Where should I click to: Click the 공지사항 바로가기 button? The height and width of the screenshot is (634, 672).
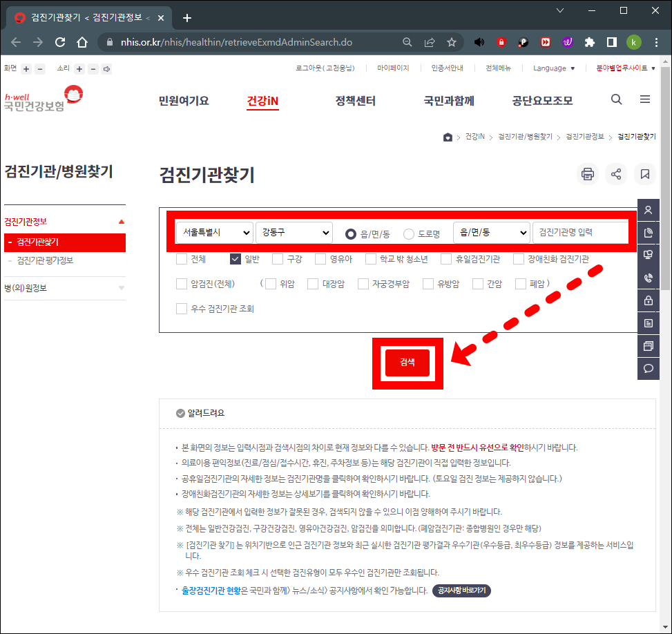point(460,590)
